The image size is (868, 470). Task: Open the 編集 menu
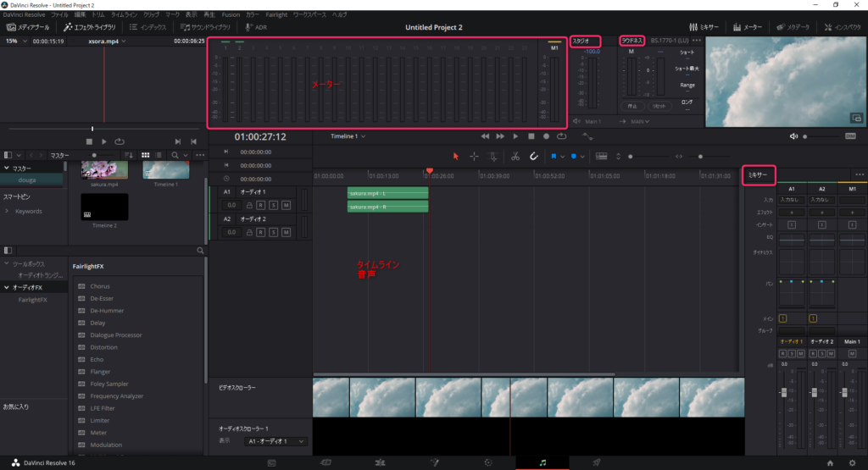81,14
